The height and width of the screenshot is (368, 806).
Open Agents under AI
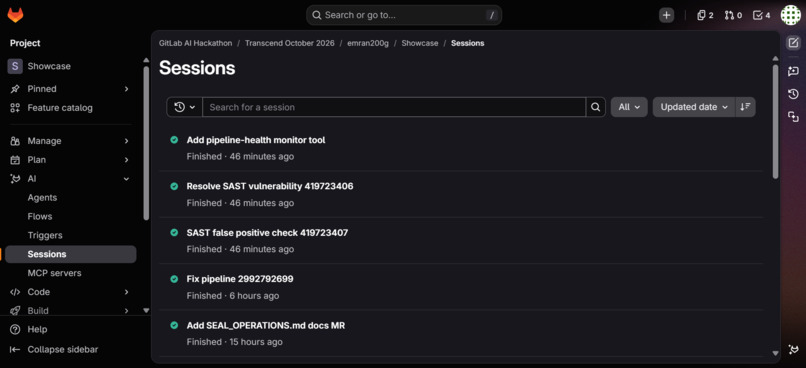[71, 197]
